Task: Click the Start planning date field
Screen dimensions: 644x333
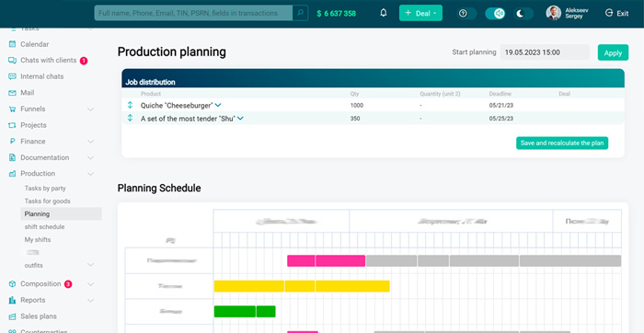Action: coord(545,52)
